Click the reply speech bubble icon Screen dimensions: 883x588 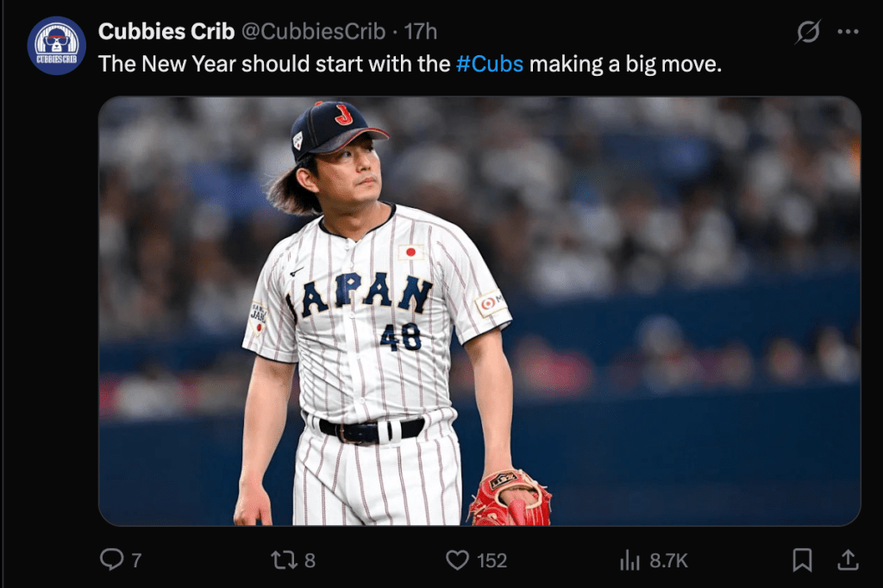(111, 560)
